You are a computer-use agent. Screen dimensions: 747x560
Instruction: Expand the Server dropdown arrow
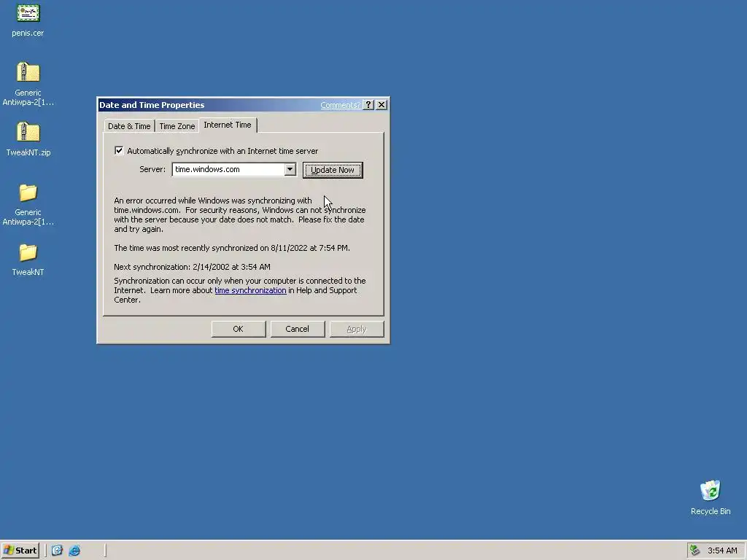coord(290,169)
